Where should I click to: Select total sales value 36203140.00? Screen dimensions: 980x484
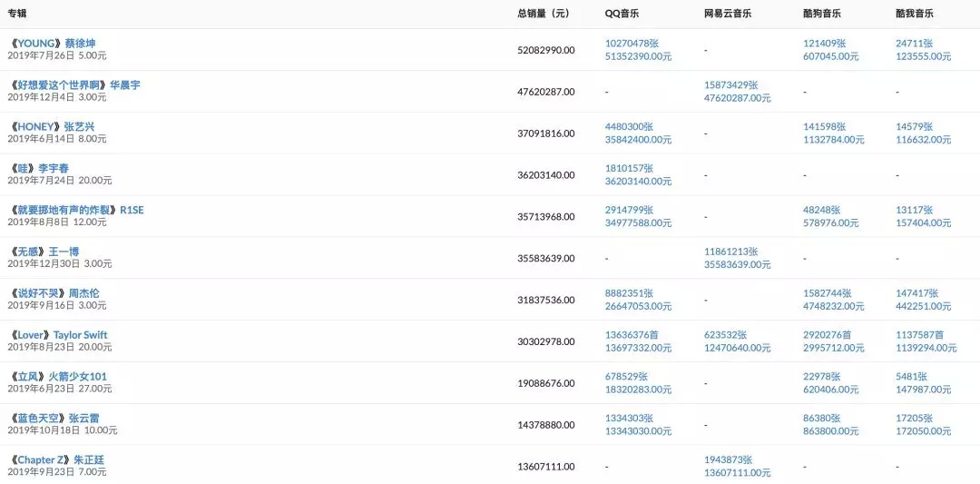(x=546, y=175)
